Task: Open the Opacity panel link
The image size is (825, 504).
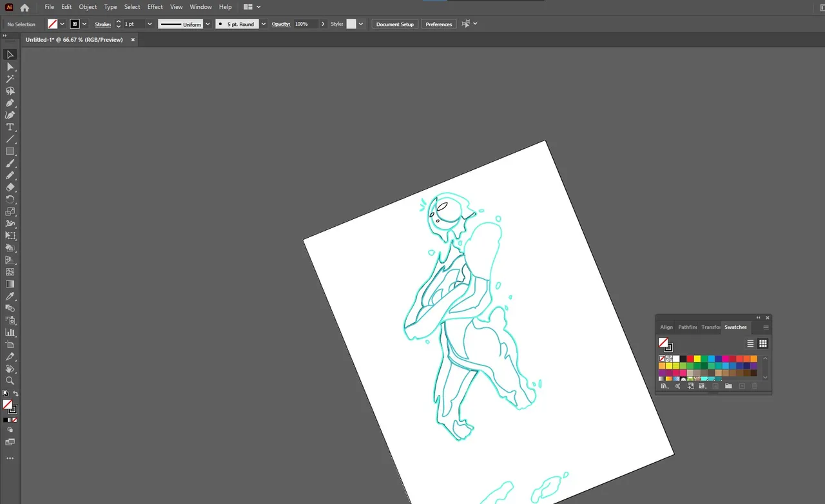Action: (281, 24)
